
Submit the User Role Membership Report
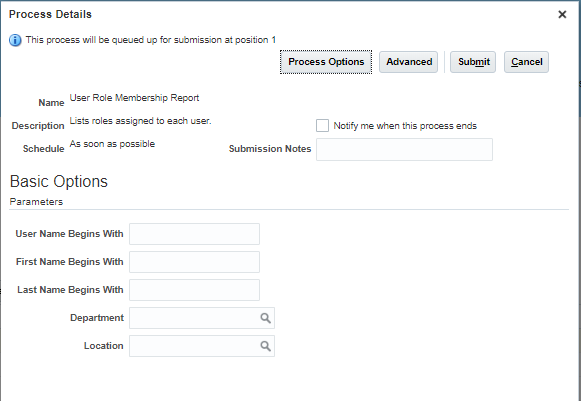click(473, 62)
